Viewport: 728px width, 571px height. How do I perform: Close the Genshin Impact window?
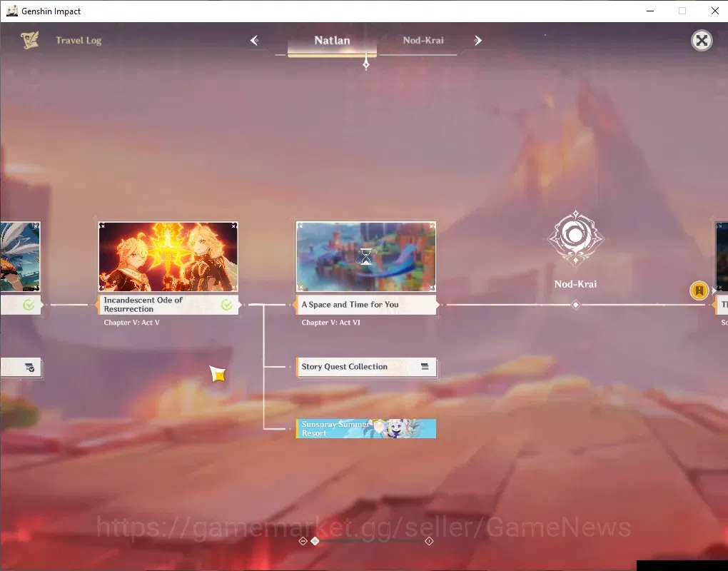coord(715,11)
